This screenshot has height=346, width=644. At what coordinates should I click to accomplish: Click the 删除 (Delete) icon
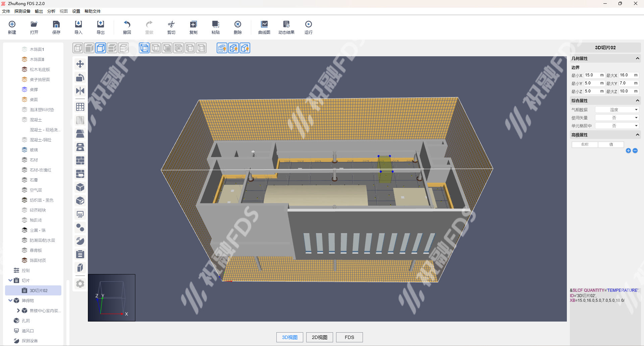238,24
